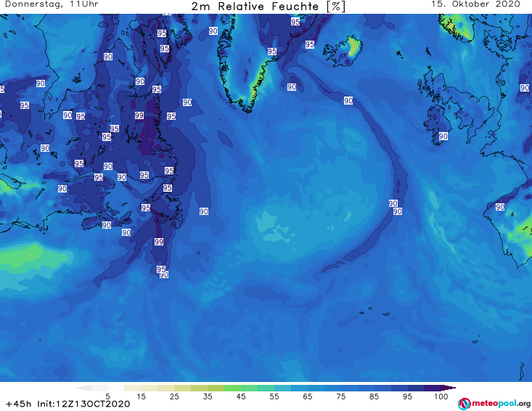Click the 'Donnerstag, 11Uhr' time label
Screen dimensions: 532x411
point(52,4)
